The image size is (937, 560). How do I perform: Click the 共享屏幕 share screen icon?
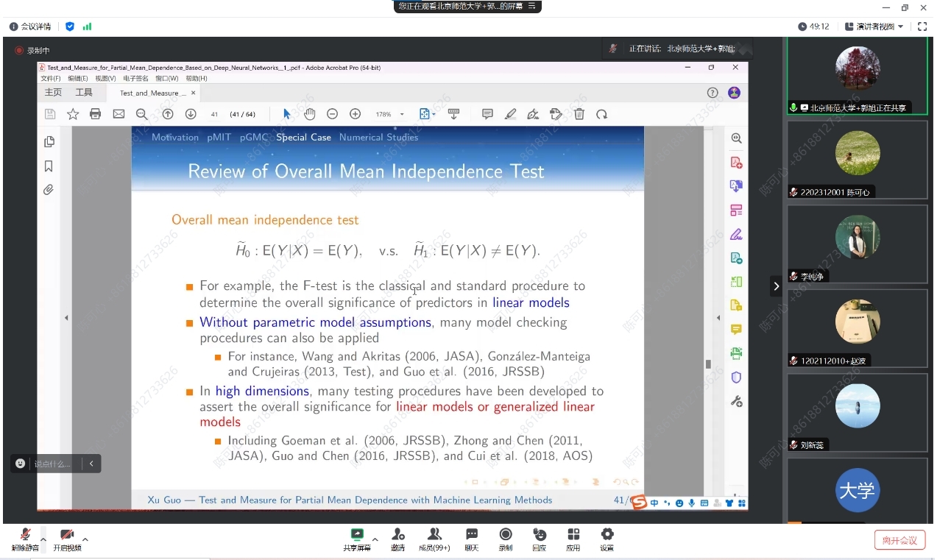pos(357,538)
